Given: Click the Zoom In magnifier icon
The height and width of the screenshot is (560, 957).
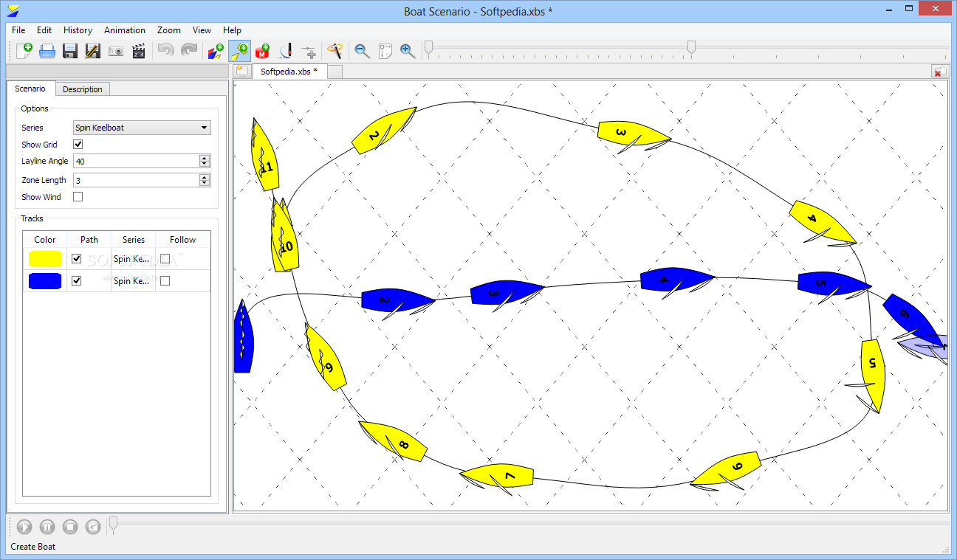Looking at the screenshot, I should pyautogui.click(x=408, y=51).
